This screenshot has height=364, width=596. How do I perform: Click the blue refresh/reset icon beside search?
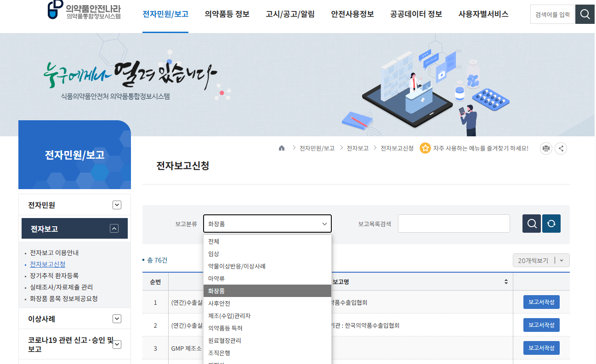[x=551, y=224]
